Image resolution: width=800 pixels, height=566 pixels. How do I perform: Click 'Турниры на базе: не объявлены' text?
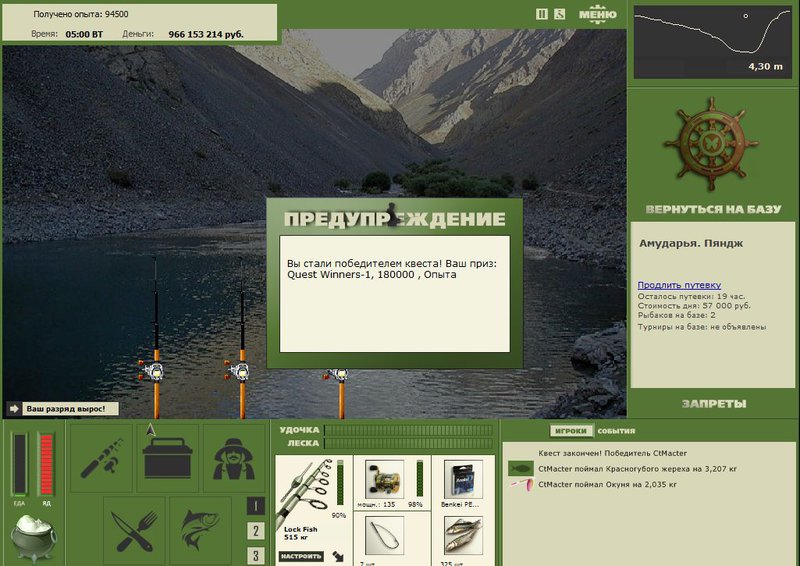click(702, 327)
